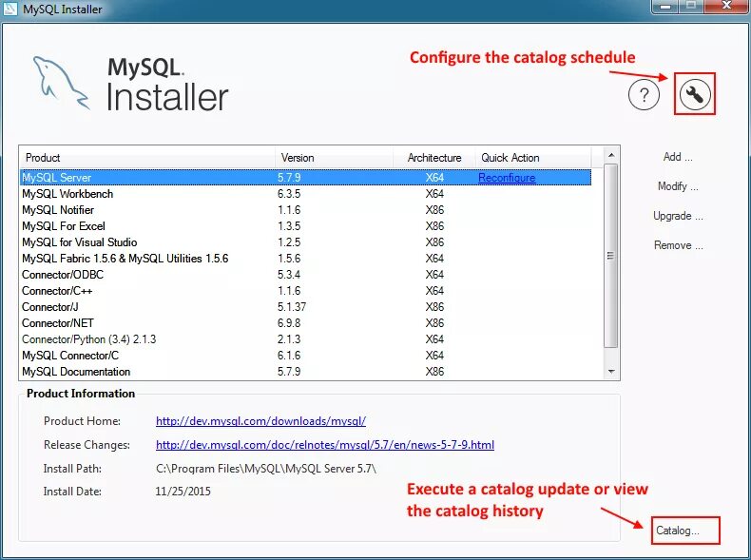Select the MySQL Notifier row
751x560 pixels.
coord(305,210)
